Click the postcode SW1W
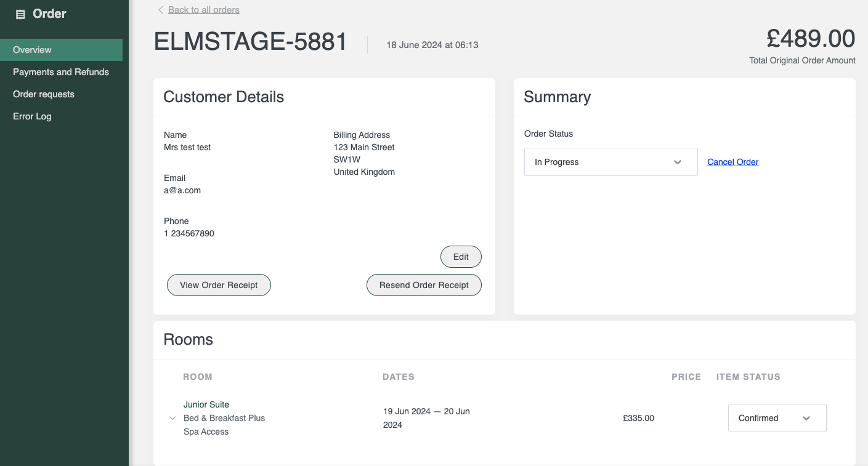Image resolution: width=868 pixels, height=466 pixels. tap(347, 159)
